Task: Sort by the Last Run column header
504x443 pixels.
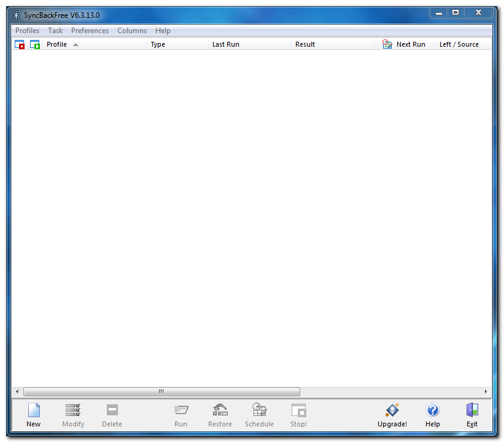Action: click(x=250, y=44)
